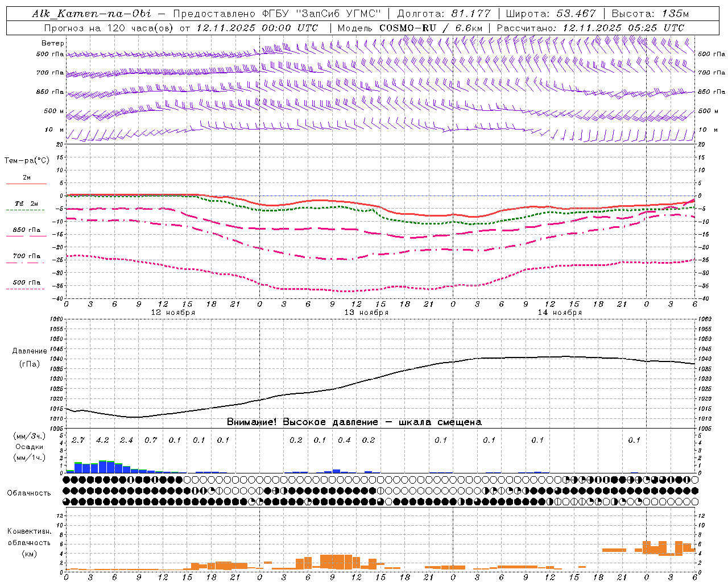Click the (мм/1ч.) precipitation unit label
This screenshot has height=582, width=728.
coord(29,458)
